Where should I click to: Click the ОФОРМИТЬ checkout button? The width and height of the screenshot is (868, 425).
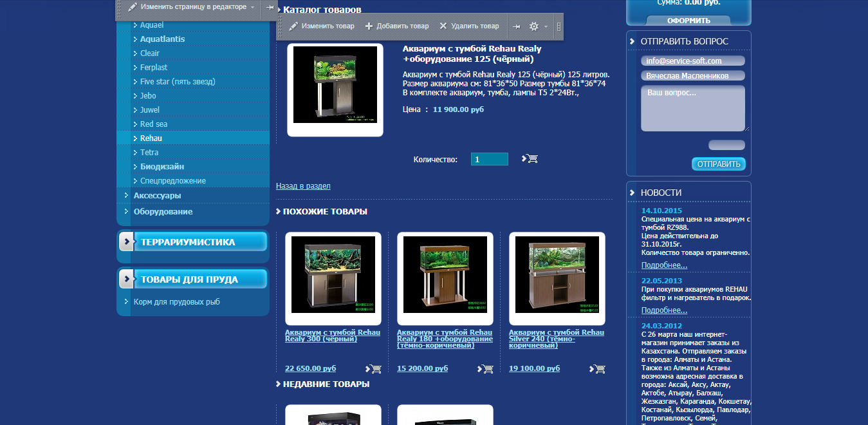click(x=688, y=21)
